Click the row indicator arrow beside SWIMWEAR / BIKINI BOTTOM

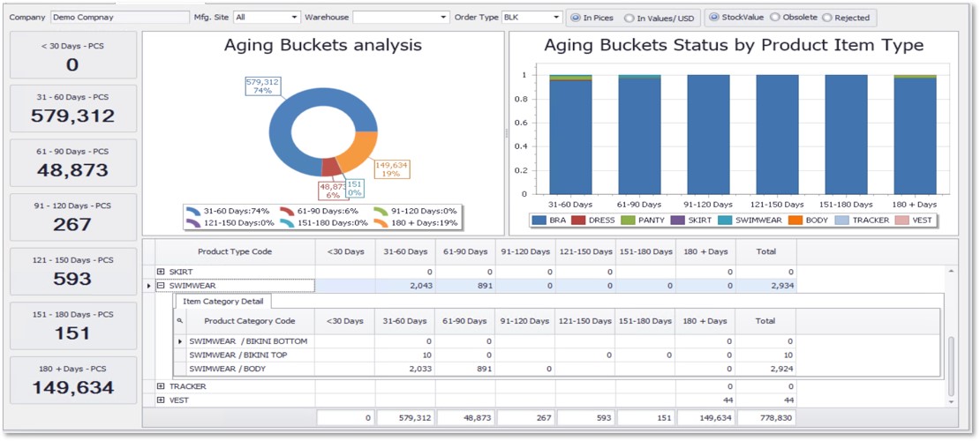click(180, 341)
